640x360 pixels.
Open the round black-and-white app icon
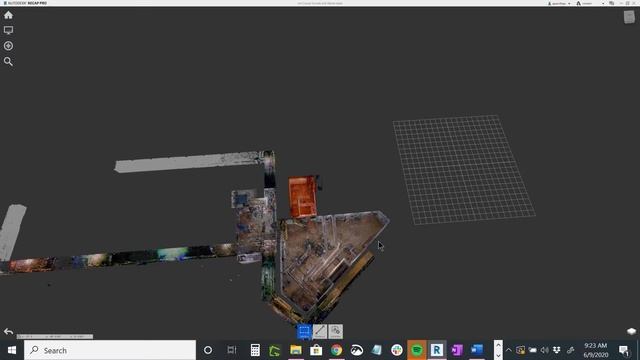[x=356, y=350]
